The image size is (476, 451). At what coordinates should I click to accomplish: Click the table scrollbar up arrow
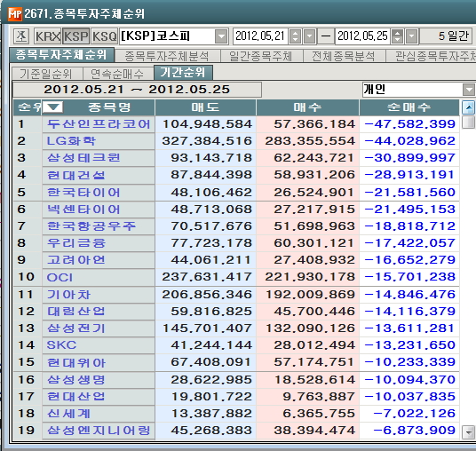tap(469, 107)
